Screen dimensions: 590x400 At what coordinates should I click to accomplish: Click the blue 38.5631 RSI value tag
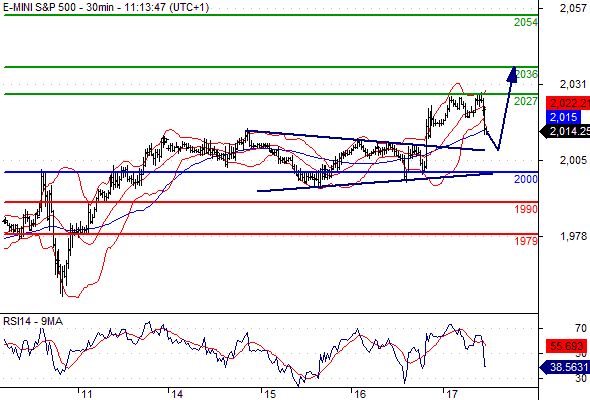click(x=564, y=367)
